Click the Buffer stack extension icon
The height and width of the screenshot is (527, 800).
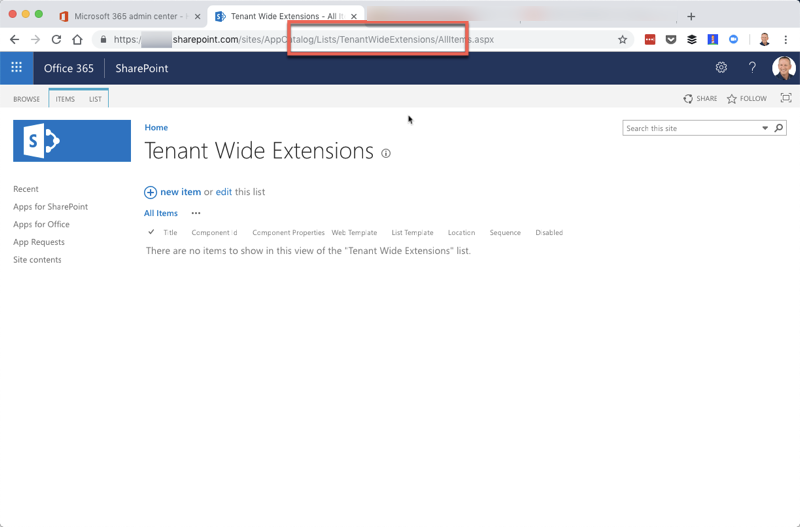(x=691, y=39)
